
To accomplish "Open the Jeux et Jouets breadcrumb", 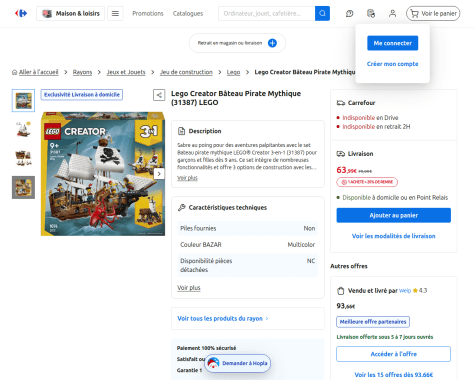I will pyautogui.click(x=126, y=72).
